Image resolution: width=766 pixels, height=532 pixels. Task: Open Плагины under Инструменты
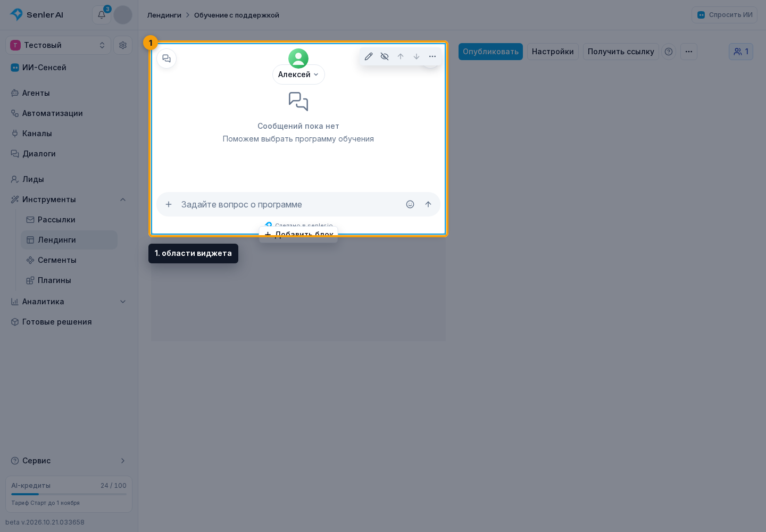[x=69, y=280]
